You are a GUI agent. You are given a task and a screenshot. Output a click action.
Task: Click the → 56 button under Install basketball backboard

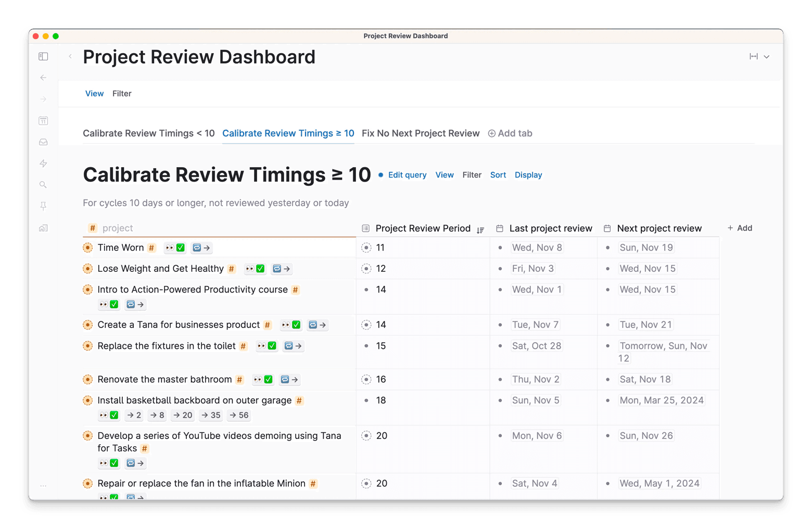(x=239, y=415)
